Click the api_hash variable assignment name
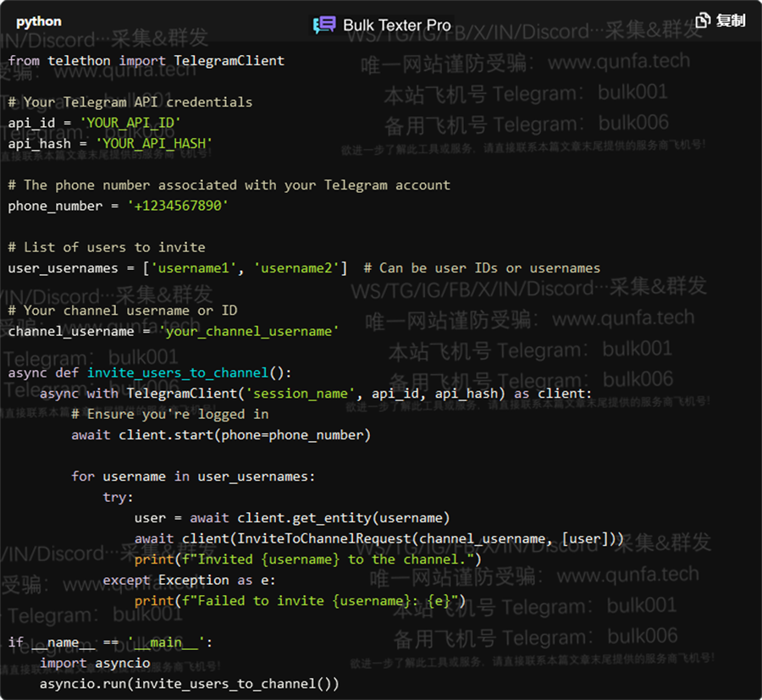The width and height of the screenshot is (762, 700). click(39, 144)
